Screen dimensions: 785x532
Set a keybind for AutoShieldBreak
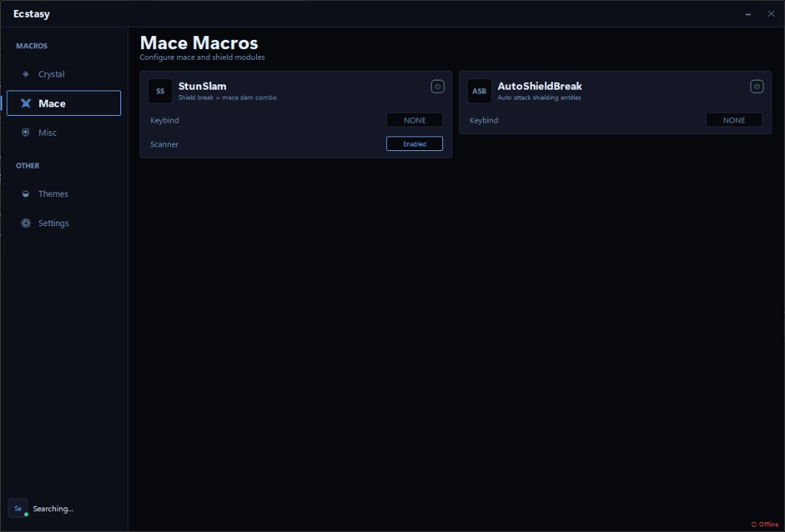(x=734, y=120)
